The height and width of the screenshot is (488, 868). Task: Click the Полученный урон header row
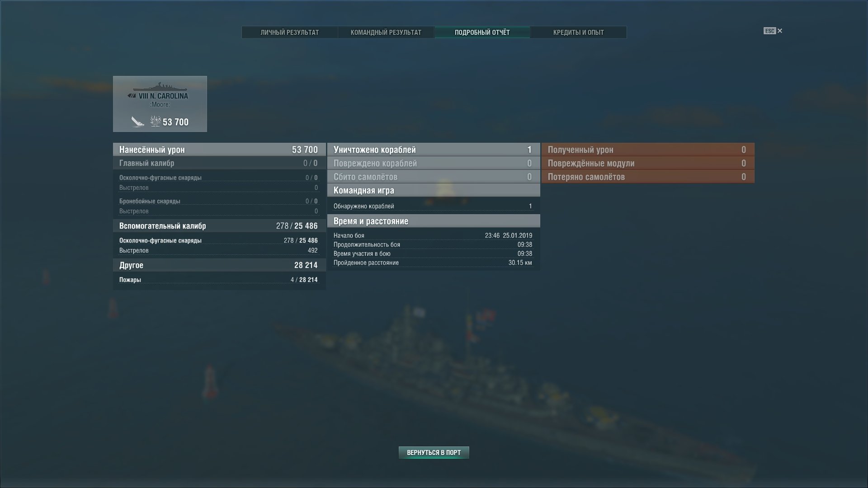point(648,150)
